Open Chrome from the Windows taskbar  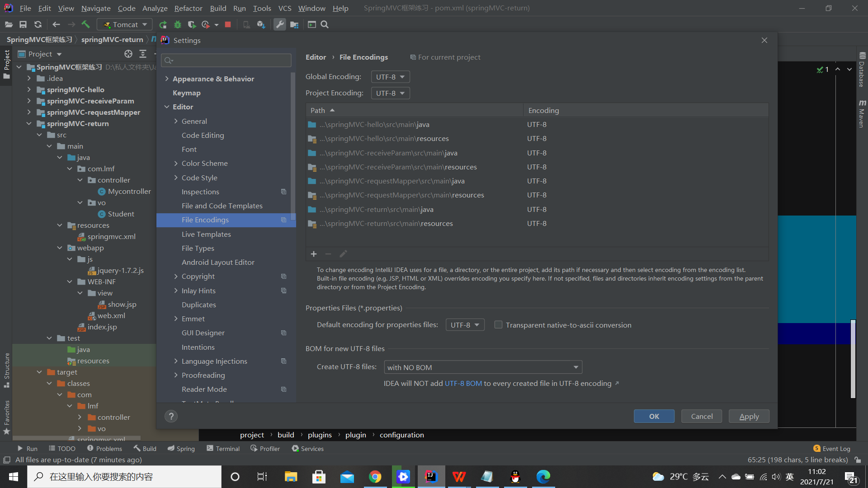(375, 477)
